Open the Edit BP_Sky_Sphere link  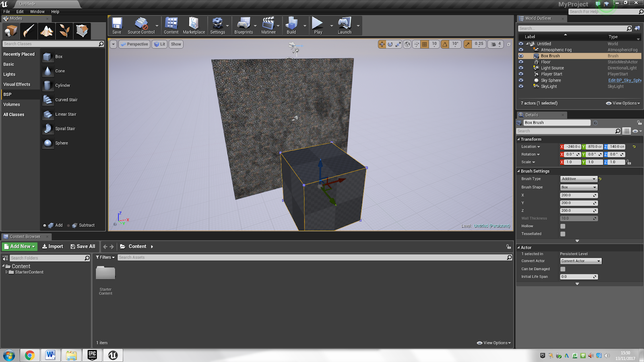tap(625, 80)
